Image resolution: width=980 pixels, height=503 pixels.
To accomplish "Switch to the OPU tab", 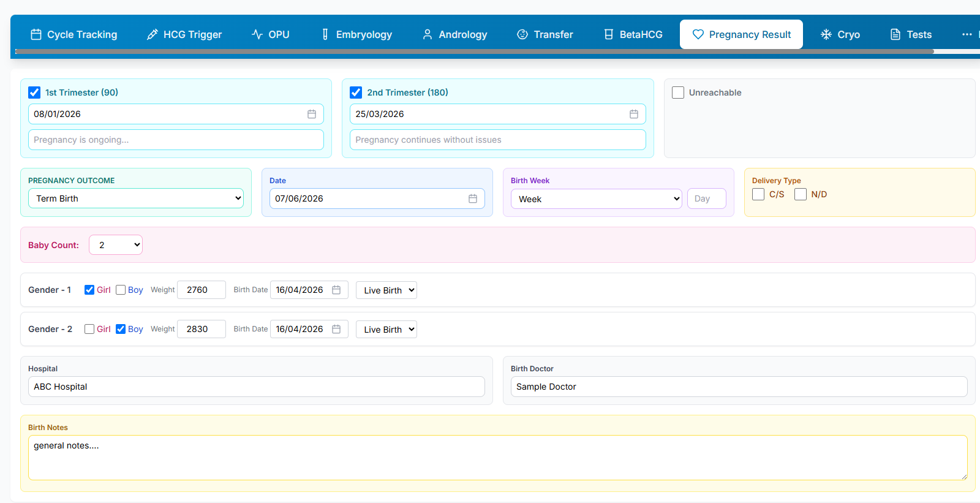I will tap(271, 34).
